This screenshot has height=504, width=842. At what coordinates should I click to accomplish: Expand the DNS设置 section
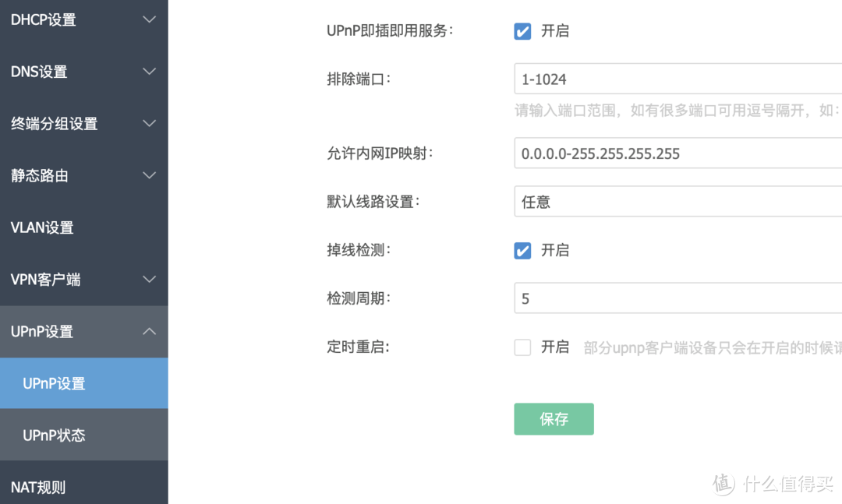point(83,71)
